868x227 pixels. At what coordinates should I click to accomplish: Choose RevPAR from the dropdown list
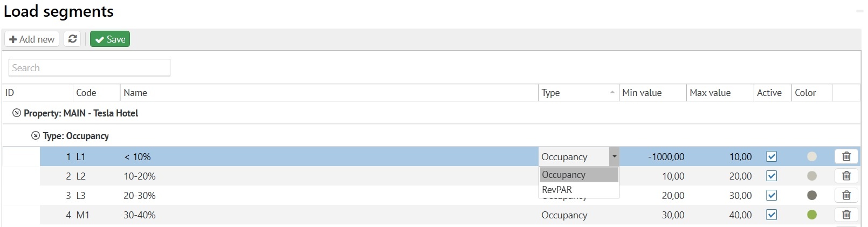pos(557,190)
